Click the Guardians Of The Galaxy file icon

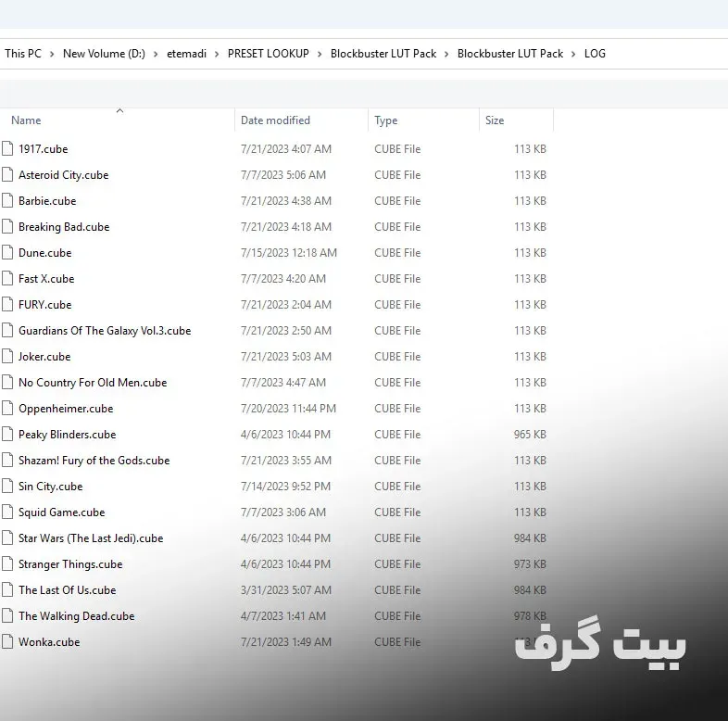click(7, 331)
